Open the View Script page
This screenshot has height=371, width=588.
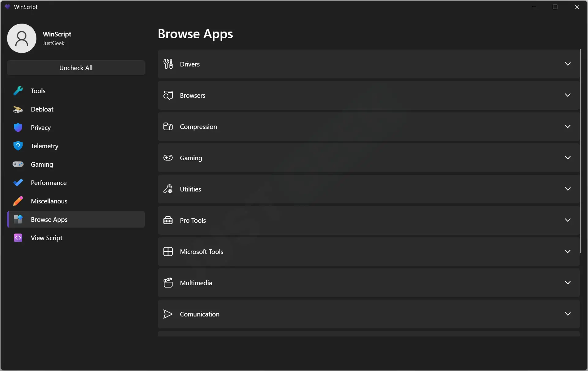click(76, 238)
